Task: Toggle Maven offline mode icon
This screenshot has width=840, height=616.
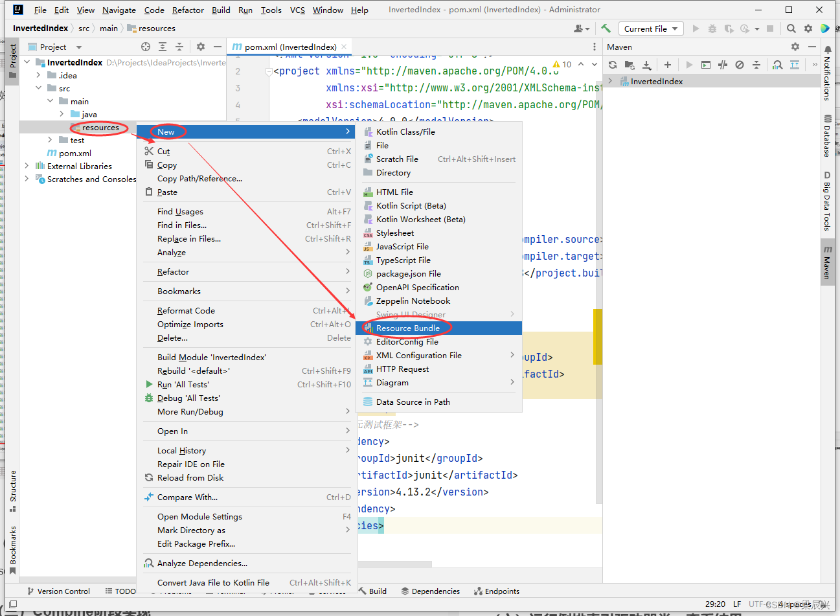Action: [x=723, y=65]
